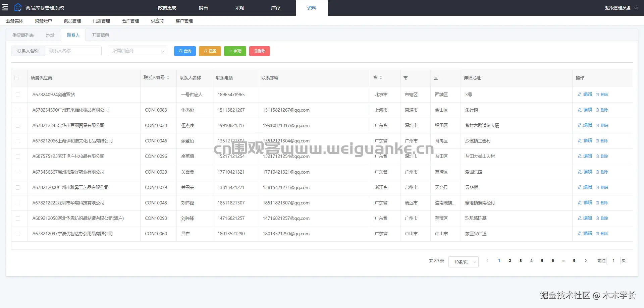
Task: Check the 上海伊和诺文化用品有限公司 row
Action: pos(18,141)
